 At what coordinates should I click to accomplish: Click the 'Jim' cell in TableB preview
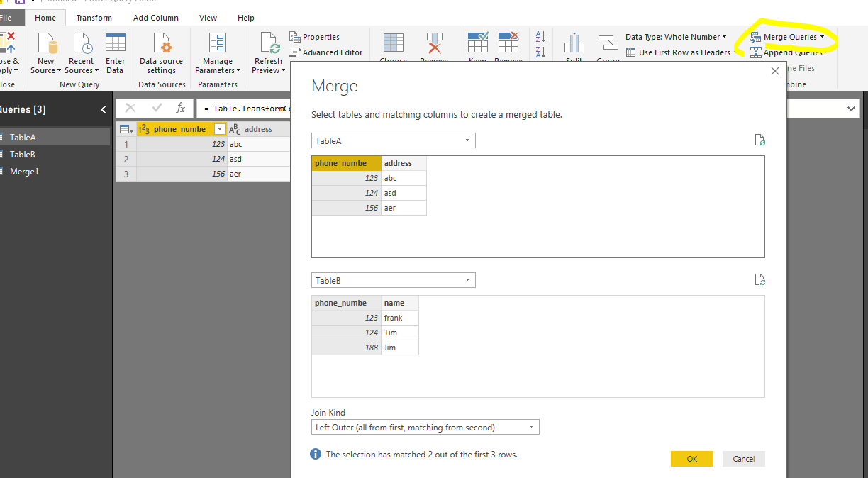(400, 348)
